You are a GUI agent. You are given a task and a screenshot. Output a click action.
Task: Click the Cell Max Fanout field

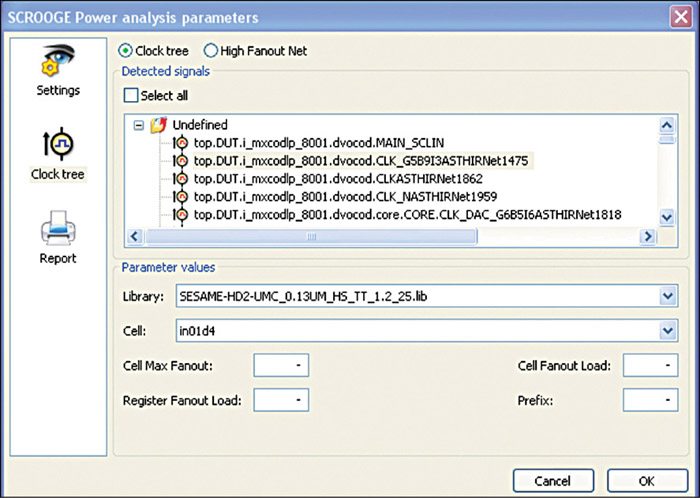click(281, 366)
